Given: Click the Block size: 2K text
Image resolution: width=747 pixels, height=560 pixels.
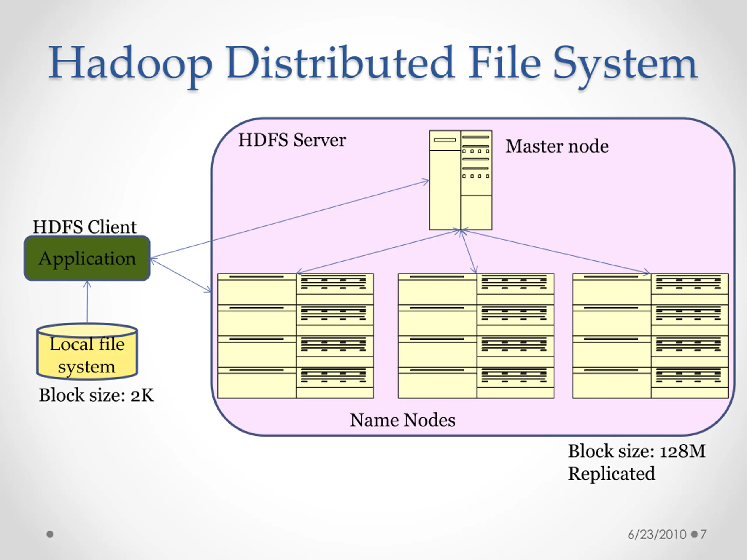Looking at the screenshot, I should pos(97,395).
